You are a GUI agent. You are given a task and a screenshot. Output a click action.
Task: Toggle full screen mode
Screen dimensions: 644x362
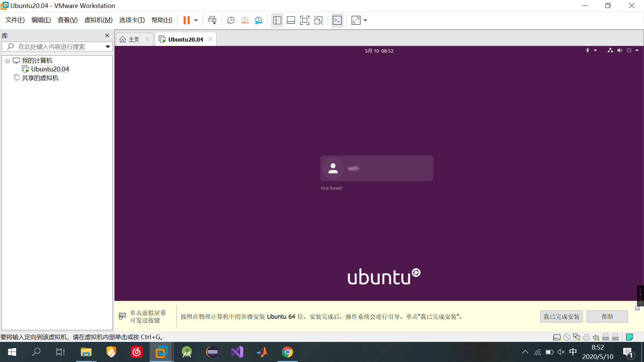point(305,20)
